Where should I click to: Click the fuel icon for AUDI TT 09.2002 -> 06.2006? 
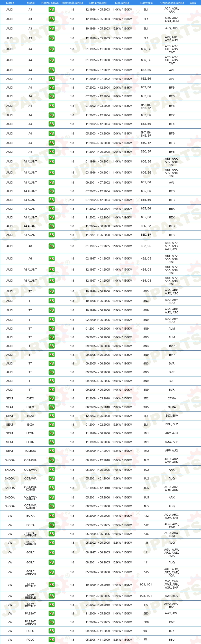(52, 338)
